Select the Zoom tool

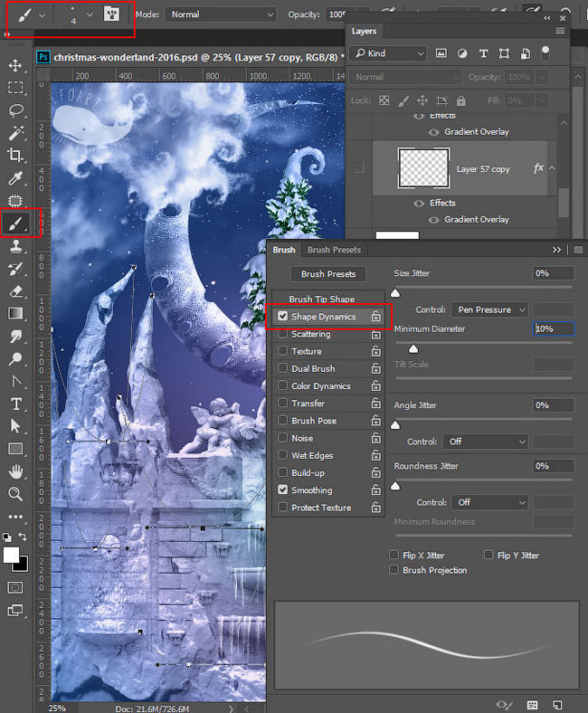15,494
